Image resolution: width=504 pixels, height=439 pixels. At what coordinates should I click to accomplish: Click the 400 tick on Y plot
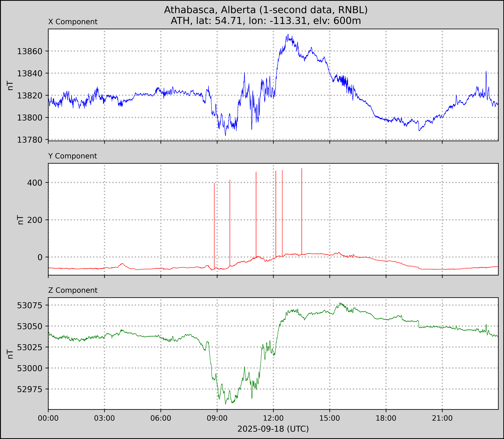tap(35, 183)
